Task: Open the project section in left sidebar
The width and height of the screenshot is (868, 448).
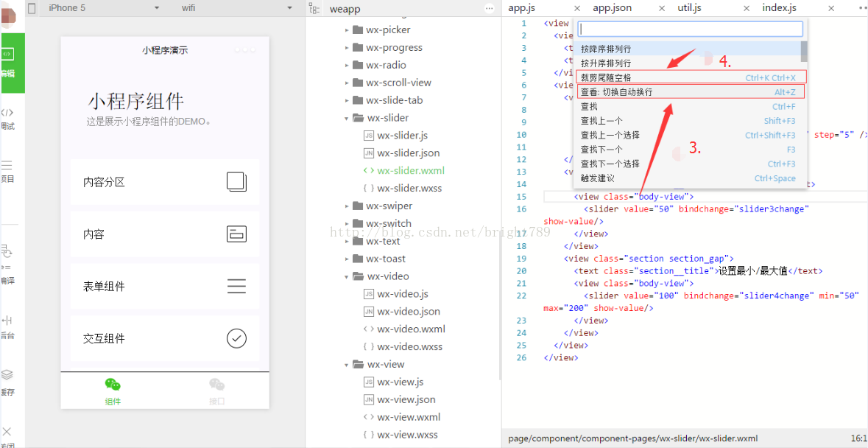Action: (7, 171)
